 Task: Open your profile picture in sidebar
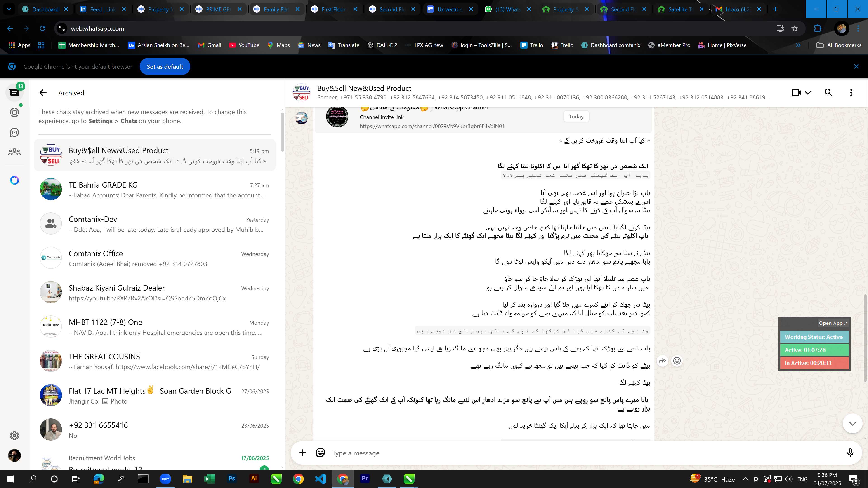pos(14,456)
